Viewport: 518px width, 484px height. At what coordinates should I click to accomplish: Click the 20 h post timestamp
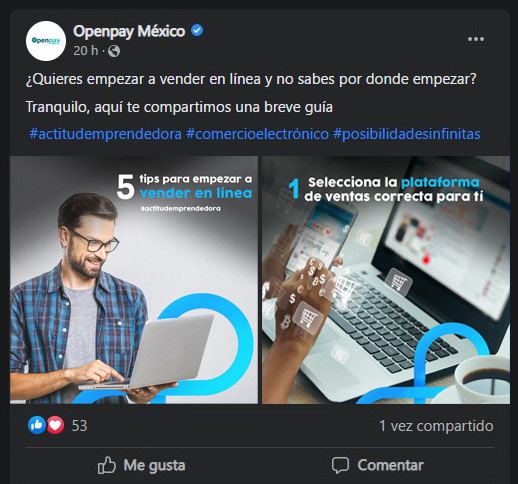[x=86, y=51]
